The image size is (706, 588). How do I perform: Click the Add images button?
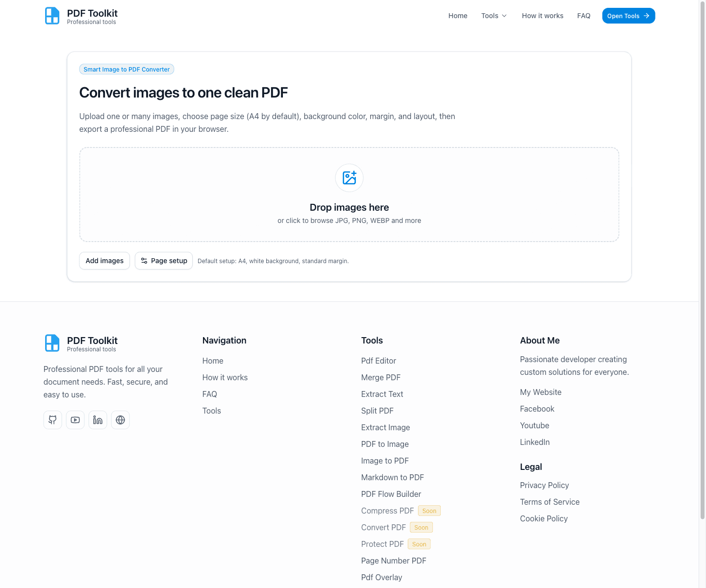(104, 261)
